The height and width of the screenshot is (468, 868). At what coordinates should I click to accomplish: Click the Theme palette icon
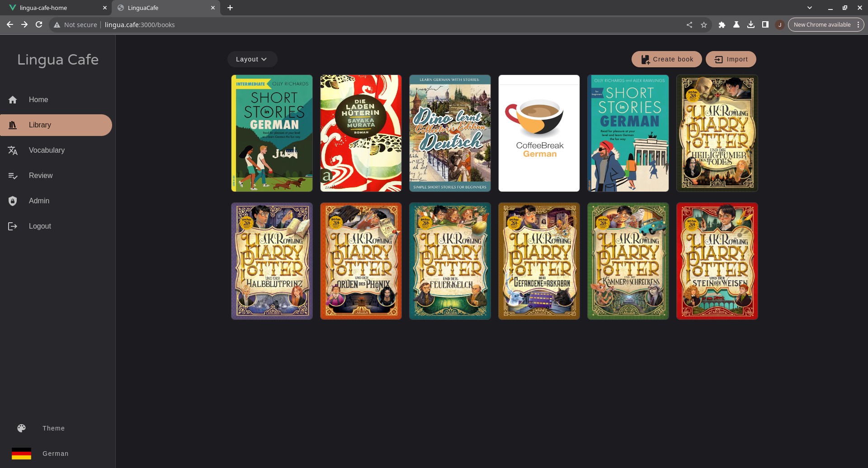pos(22,428)
